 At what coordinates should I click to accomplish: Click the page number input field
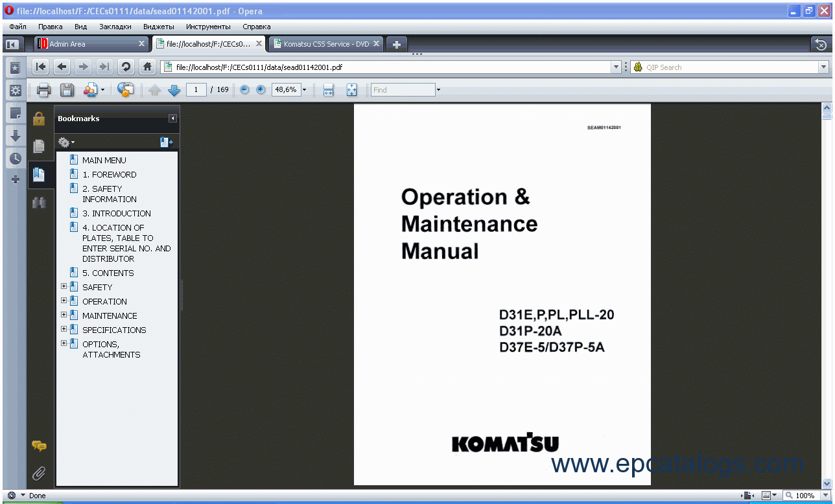pos(196,90)
